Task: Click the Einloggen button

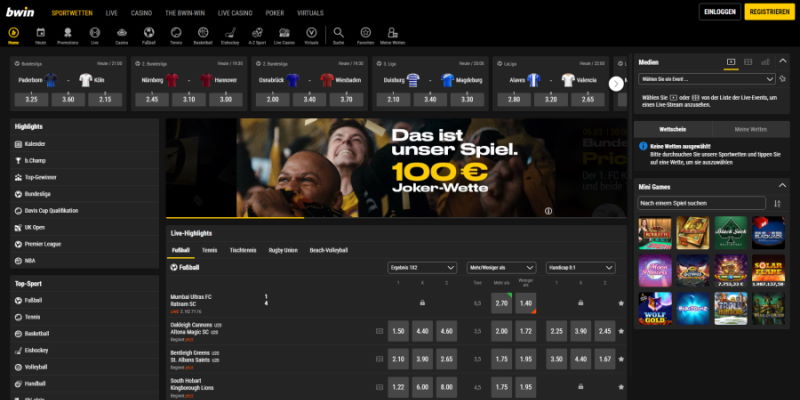Action: pos(719,12)
